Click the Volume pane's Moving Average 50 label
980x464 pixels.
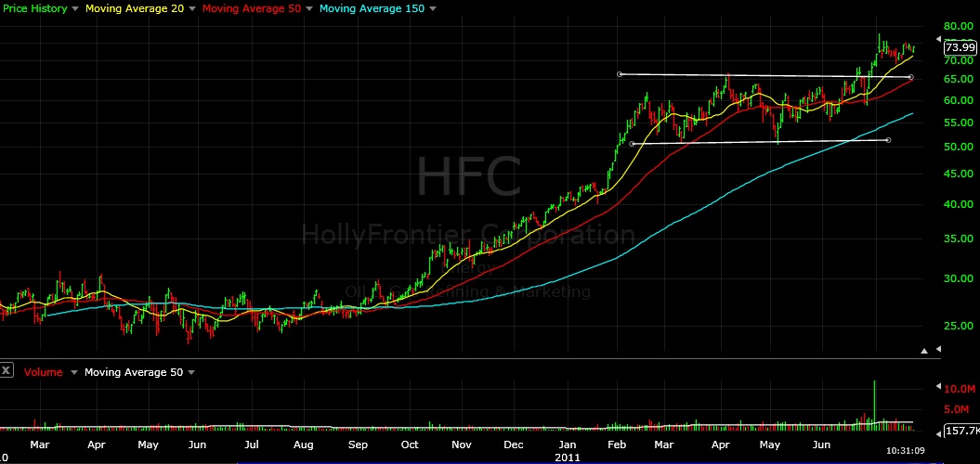tap(134, 372)
